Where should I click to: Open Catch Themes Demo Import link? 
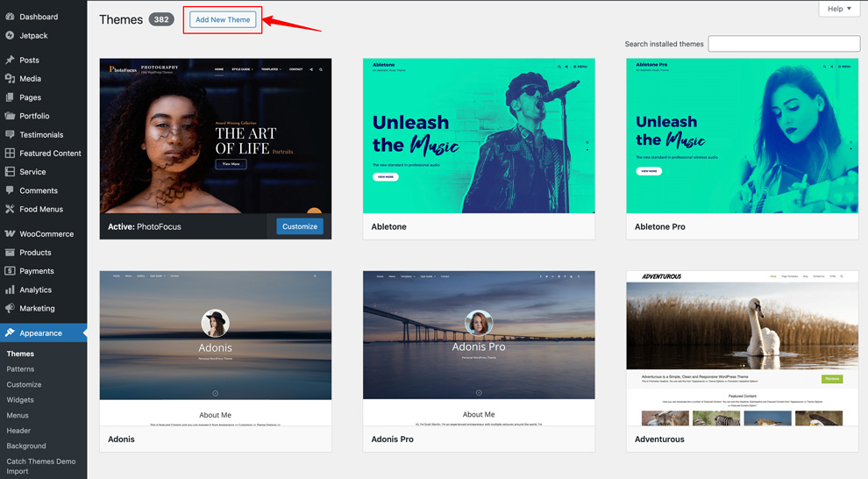[x=40, y=466]
